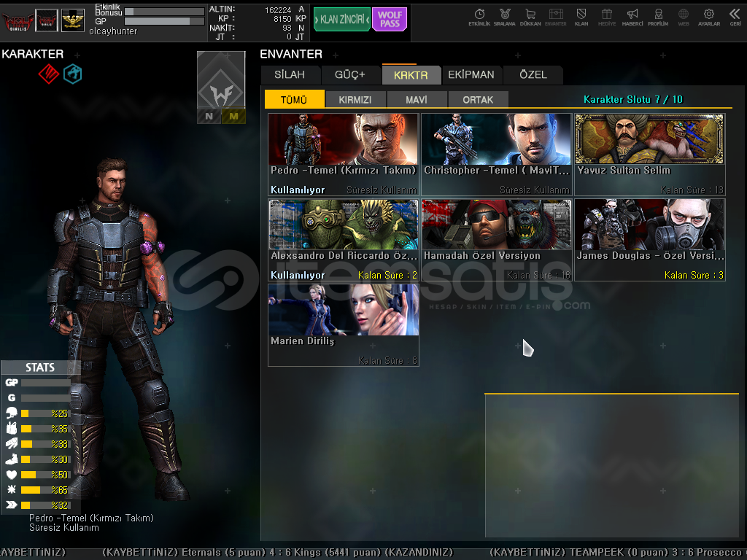The image size is (747, 560).
Task: Click the Geri back arrows icon
Action: pyautogui.click(x=735, y=17)
